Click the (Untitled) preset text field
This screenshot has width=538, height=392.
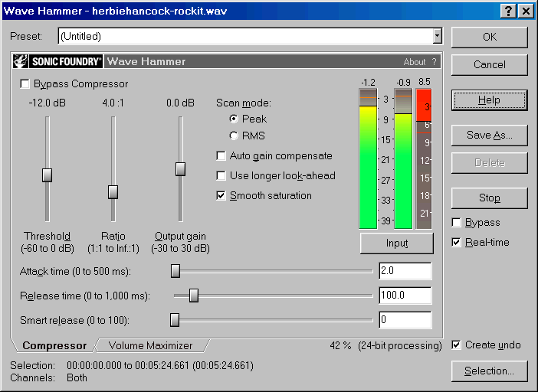pyautogui.click(x=246, y=36)
